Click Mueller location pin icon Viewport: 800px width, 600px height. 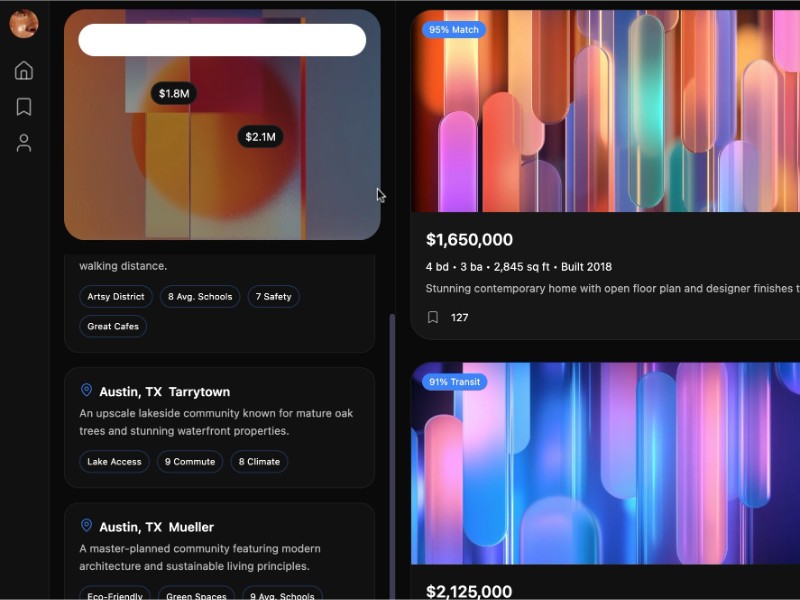point(86,526)
